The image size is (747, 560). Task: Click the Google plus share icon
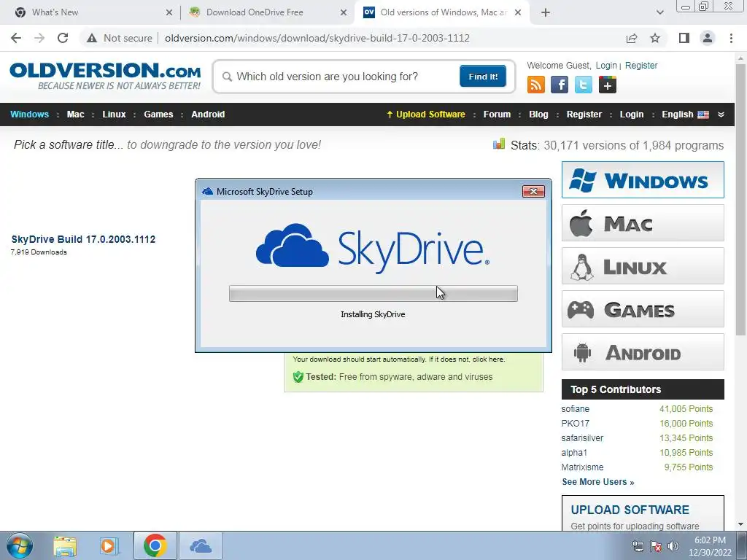click(x=608, y=85)
